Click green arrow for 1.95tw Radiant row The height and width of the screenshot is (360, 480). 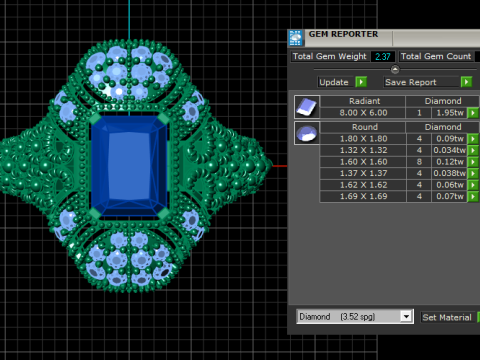click(x=473, y=113)
